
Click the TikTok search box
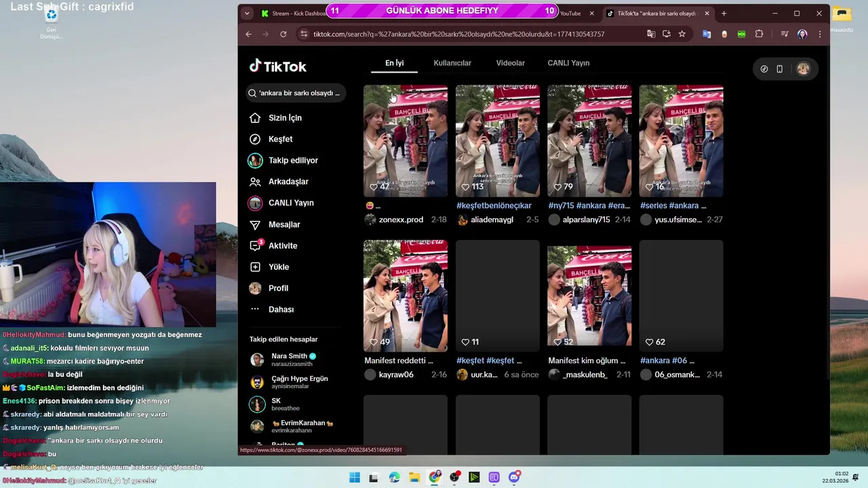coord(296,93)
